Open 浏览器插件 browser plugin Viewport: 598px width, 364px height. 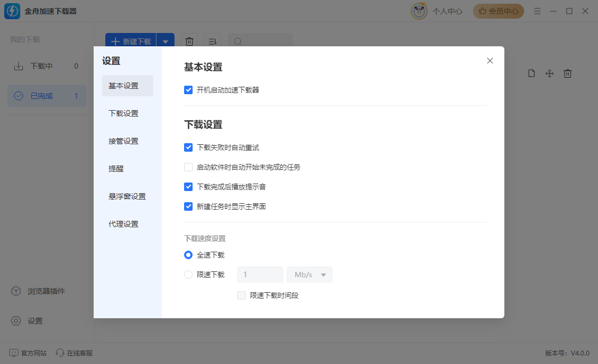click(38, 291)
